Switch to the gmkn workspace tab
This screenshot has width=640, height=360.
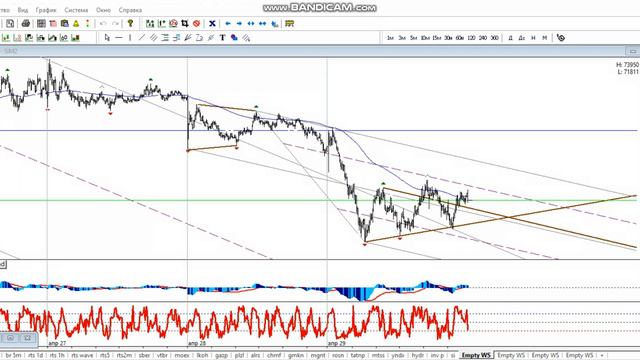point(296,355)
